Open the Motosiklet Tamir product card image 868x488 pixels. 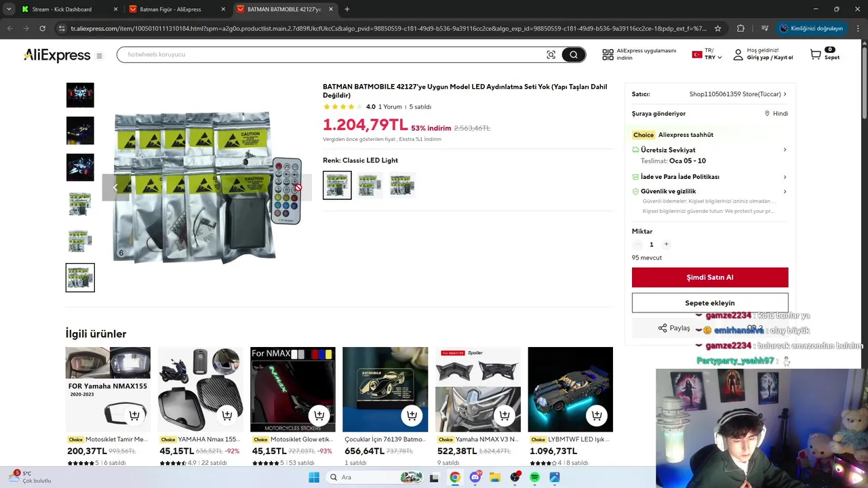pyautogui.click(x=108, y=389)
